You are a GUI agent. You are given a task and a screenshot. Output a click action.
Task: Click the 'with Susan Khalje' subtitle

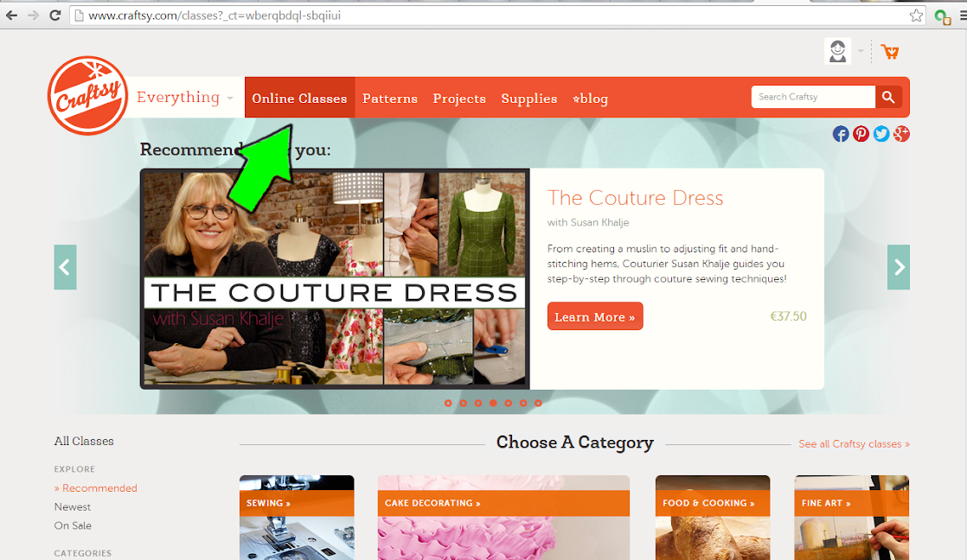point(588,222)
